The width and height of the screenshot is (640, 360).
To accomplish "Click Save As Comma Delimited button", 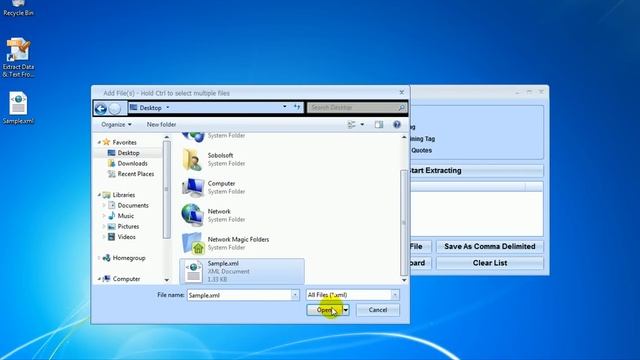I will pyautogui.click(x=490, y=247).
